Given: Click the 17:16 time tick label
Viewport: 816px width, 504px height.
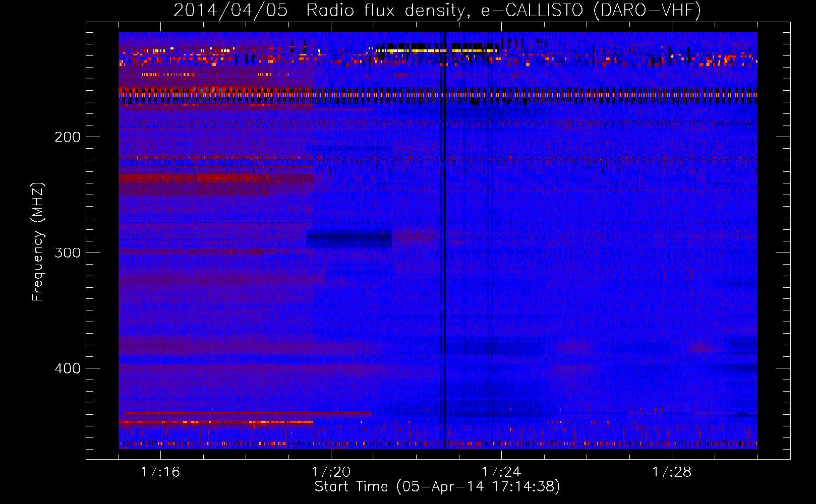Looking at the screenshot, I should [160, 472].
